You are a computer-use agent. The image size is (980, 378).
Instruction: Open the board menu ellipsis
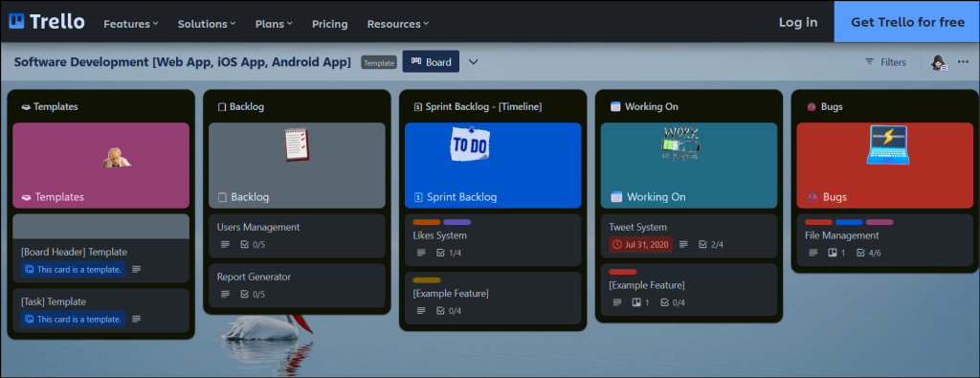963,62
